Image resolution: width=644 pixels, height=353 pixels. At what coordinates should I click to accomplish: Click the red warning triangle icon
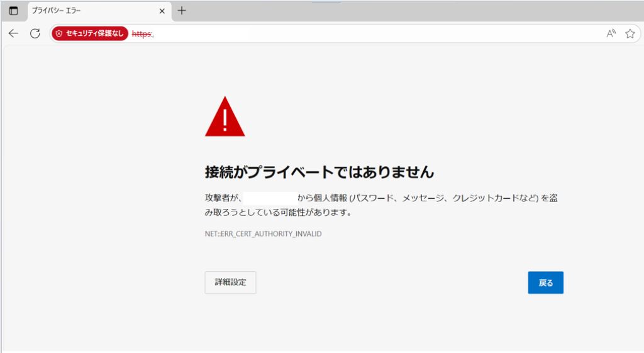click(225, 116)
